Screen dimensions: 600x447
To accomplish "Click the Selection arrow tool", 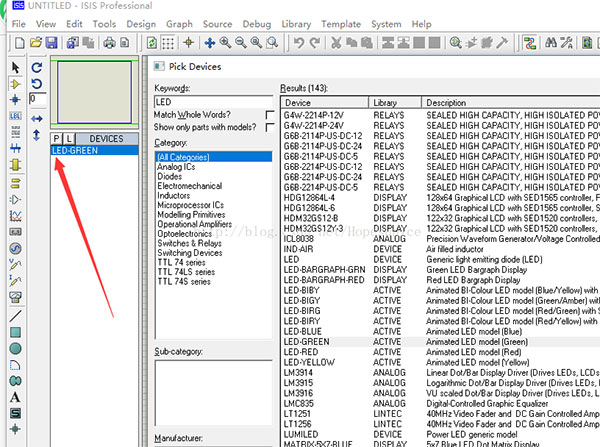I will pos(15,67).
